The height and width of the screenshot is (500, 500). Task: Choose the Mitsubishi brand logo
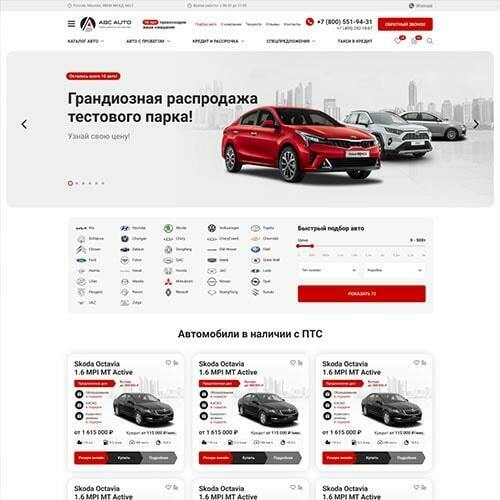click(x=168, y=281)
